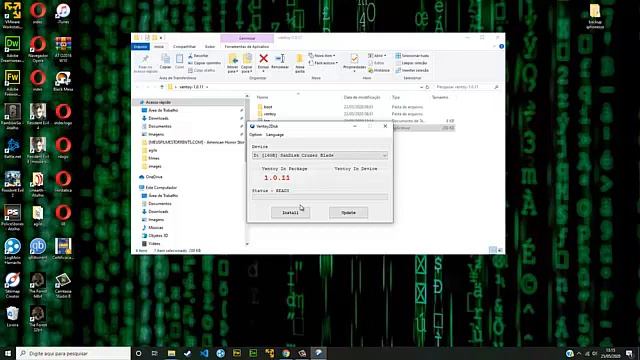
Task: Open the Fácil acesso dropdown
Action: click(323, 63)
